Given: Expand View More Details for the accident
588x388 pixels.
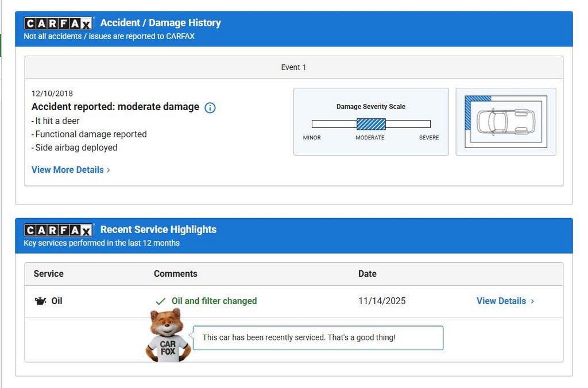Looking at the screenshot, I should (x=71, y=170).
